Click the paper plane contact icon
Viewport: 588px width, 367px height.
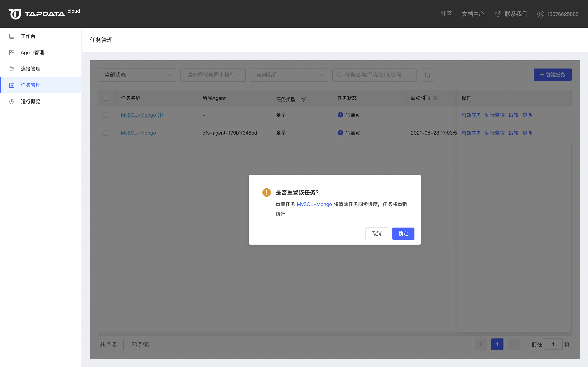click(498, 14)
